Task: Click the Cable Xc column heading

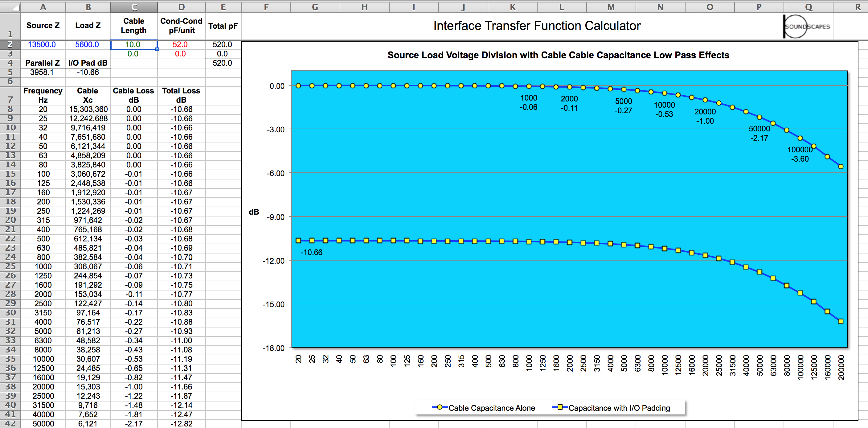Action: click(x=88, y=95)
